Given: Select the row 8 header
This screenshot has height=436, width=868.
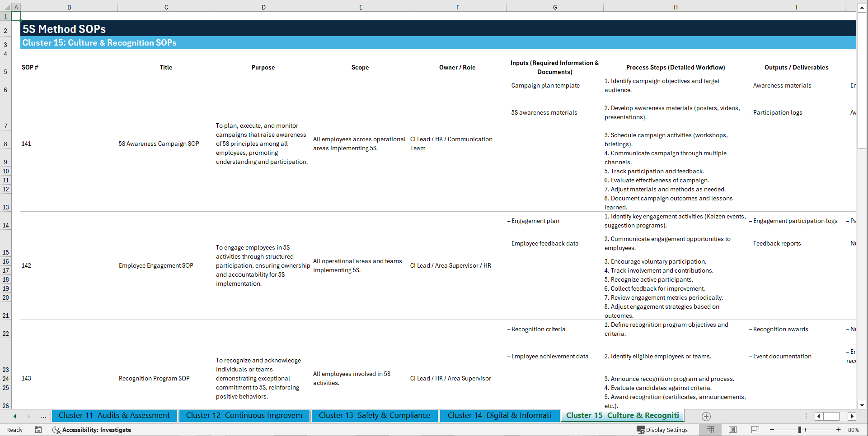Looking at the screenshot, I should [5, 144].
